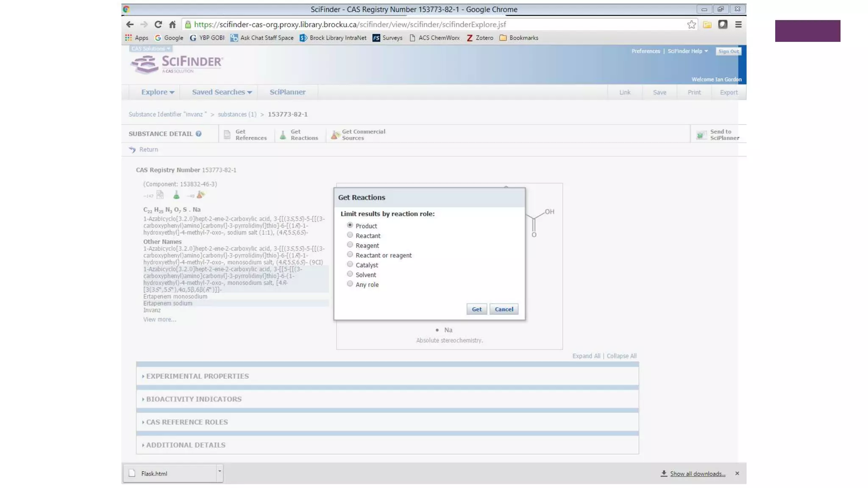Click the browser home icon
The height and width of the screenshot is (488, 868).
172,25
